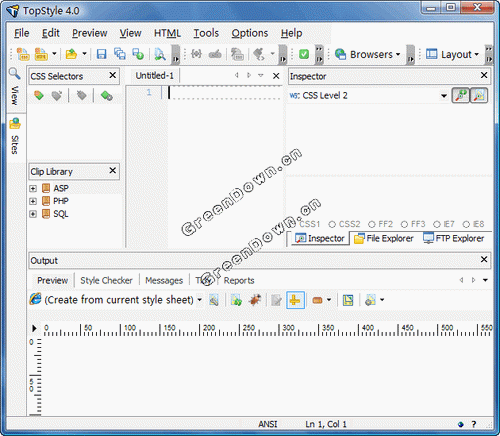The image size is (500, 436).
Task: Open the File menu
Action: [x=22, y=33]
